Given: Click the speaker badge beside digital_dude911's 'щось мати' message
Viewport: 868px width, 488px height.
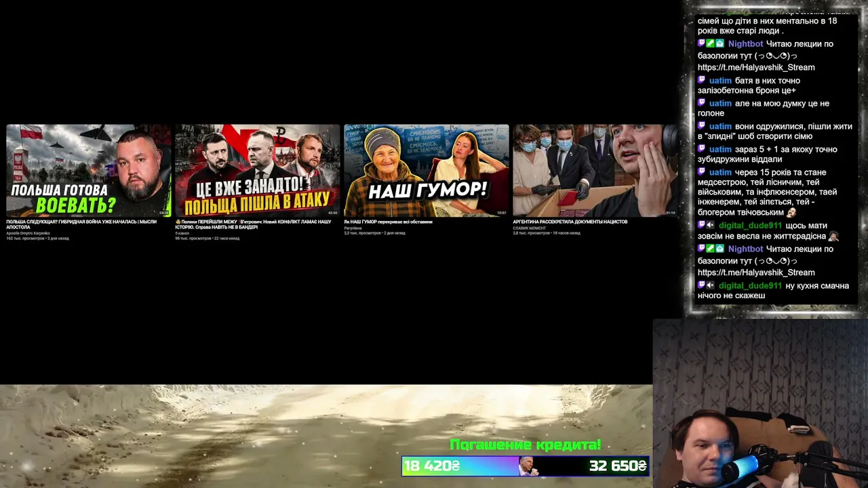Looking at the screenshot, I should 711,226.
